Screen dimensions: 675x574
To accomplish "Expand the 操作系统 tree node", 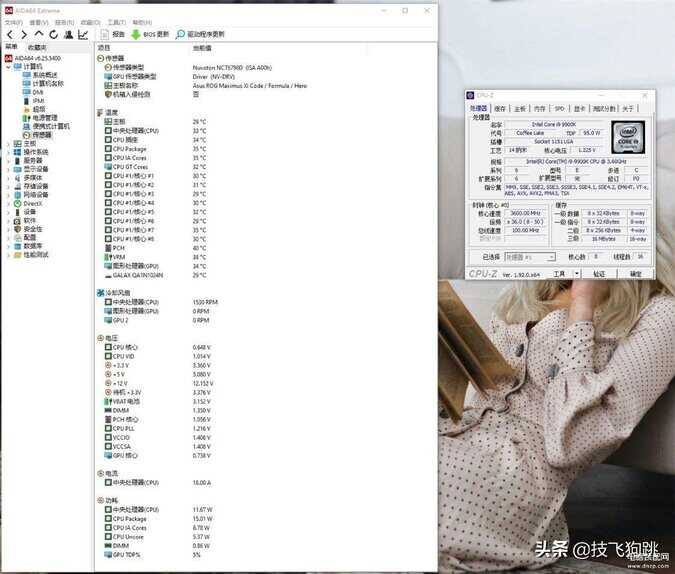I will 8,152.
